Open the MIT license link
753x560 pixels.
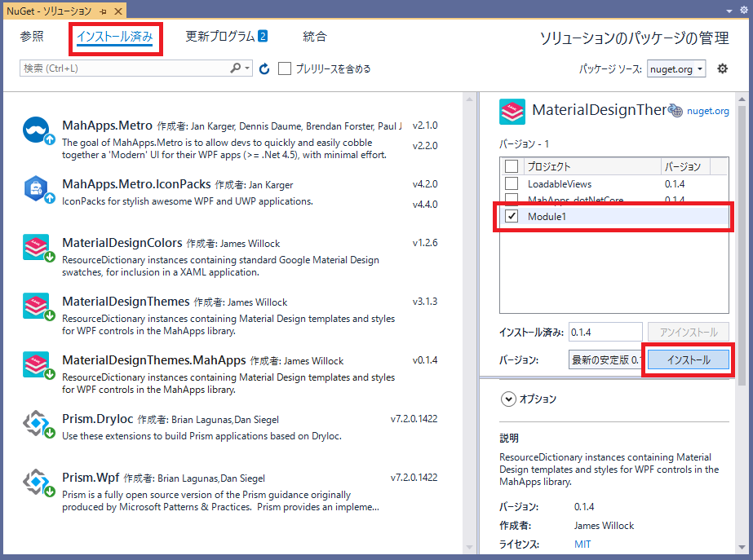click(582, 545)
